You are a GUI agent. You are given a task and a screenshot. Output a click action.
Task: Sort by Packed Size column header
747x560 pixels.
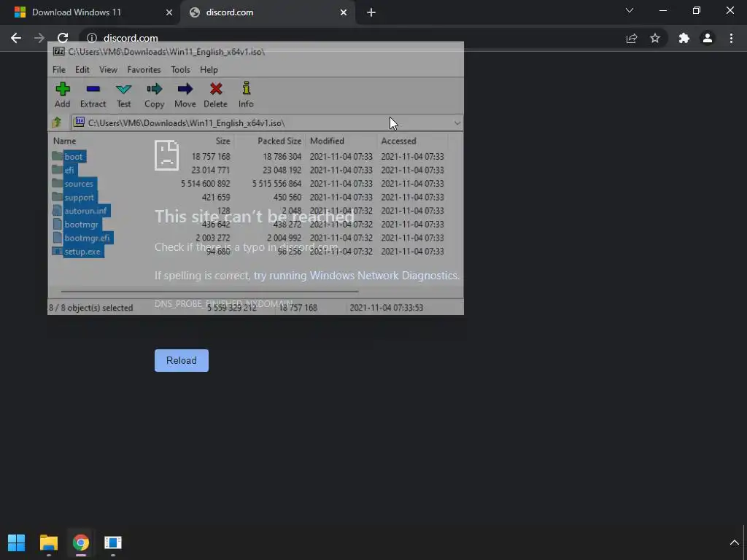pos(279,141)
